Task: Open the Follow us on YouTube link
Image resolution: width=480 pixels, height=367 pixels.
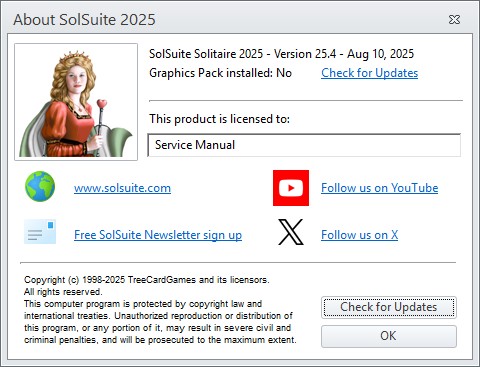Action: tap(379, 188)
